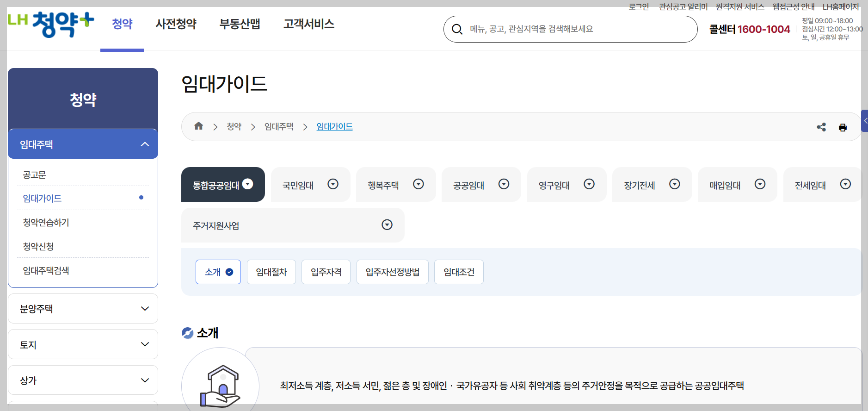Expand the 토지 sidebar section
The width and height of the screenshot is (868, 411).
pyautogui.click(x=83, y=344)
